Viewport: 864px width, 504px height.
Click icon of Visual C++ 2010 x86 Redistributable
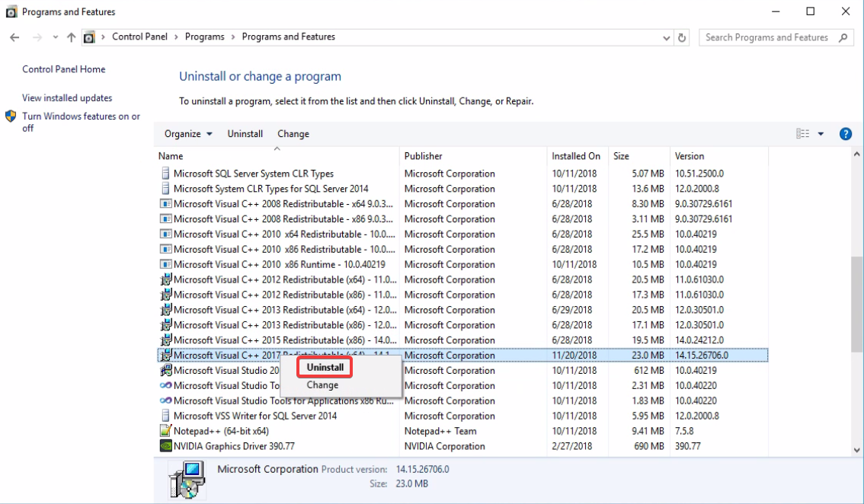165,249
